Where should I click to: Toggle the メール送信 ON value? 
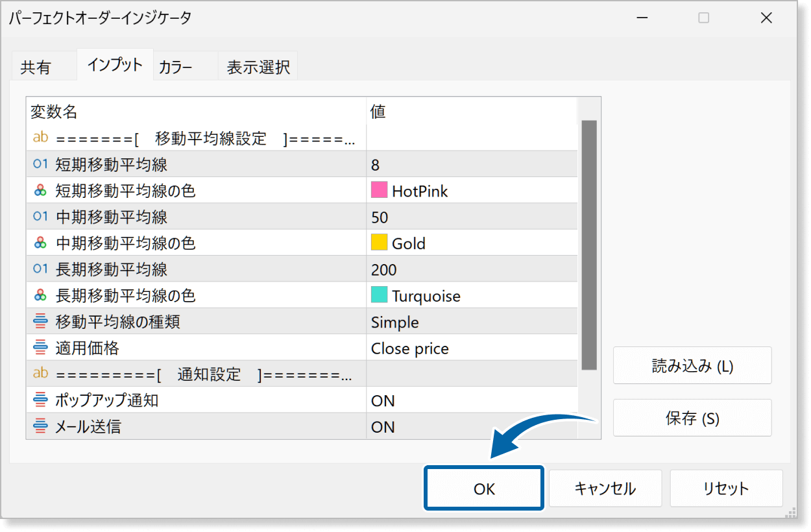471,427
